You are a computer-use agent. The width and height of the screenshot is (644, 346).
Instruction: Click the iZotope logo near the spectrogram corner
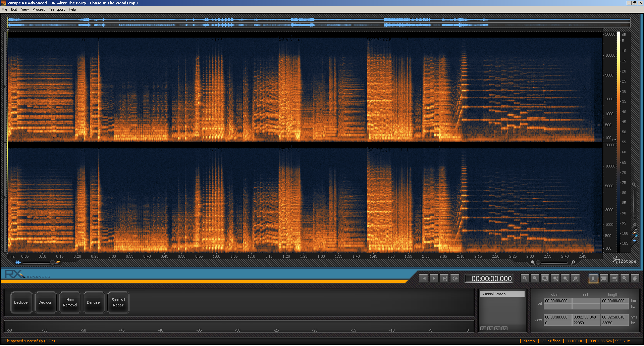624,261
